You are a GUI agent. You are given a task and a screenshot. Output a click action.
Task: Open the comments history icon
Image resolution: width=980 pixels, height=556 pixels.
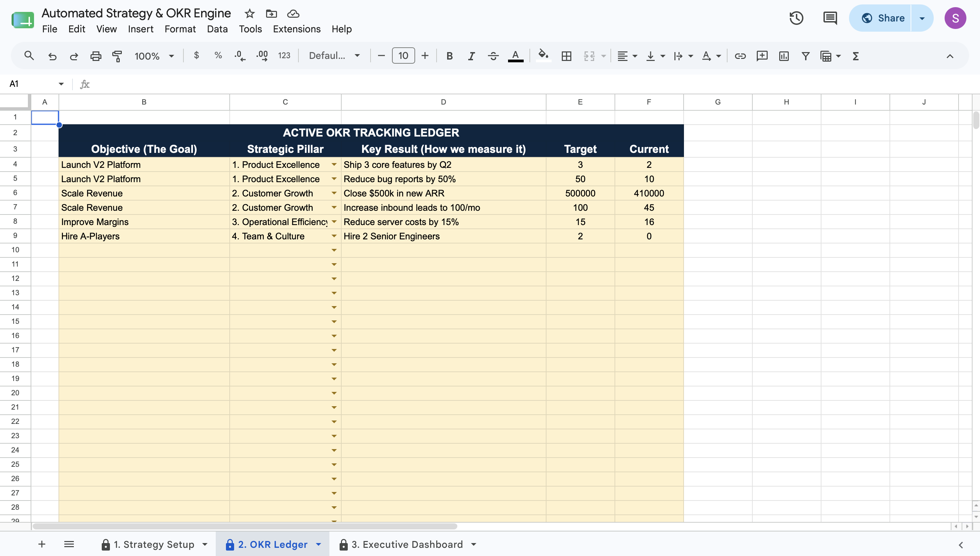830,18
